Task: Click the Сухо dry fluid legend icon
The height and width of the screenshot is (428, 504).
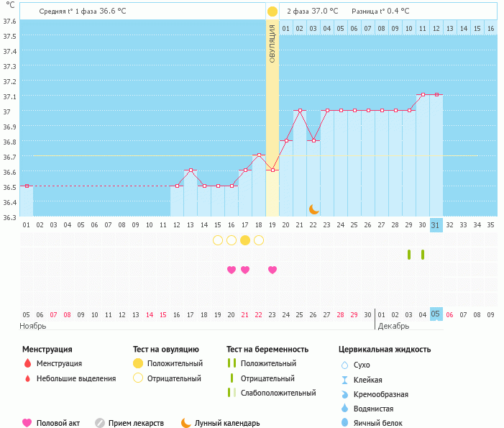Action: [345, 365]
